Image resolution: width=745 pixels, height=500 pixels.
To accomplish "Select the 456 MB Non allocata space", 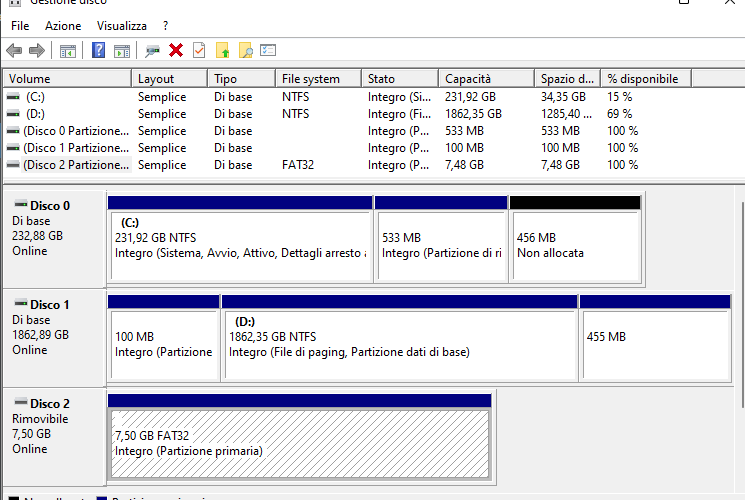I will (575, 239).
